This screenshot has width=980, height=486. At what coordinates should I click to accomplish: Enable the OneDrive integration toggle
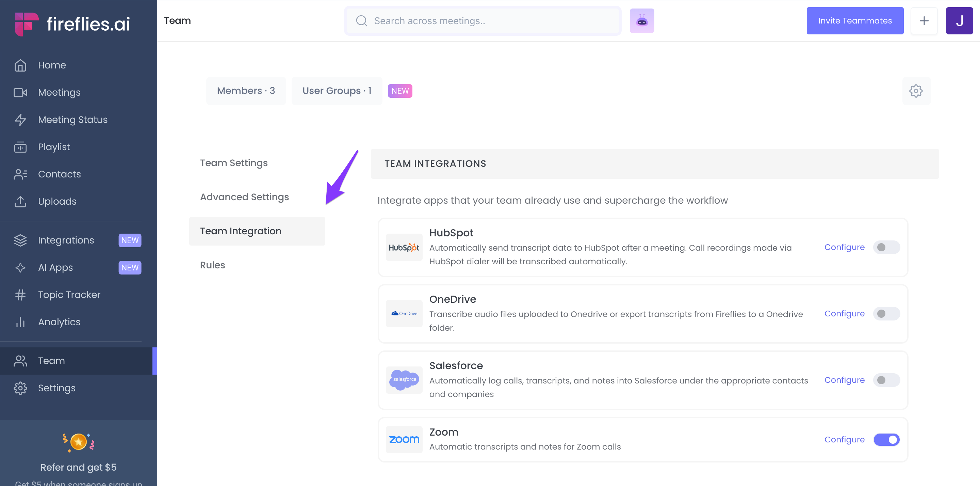click(x=886, y=313)
